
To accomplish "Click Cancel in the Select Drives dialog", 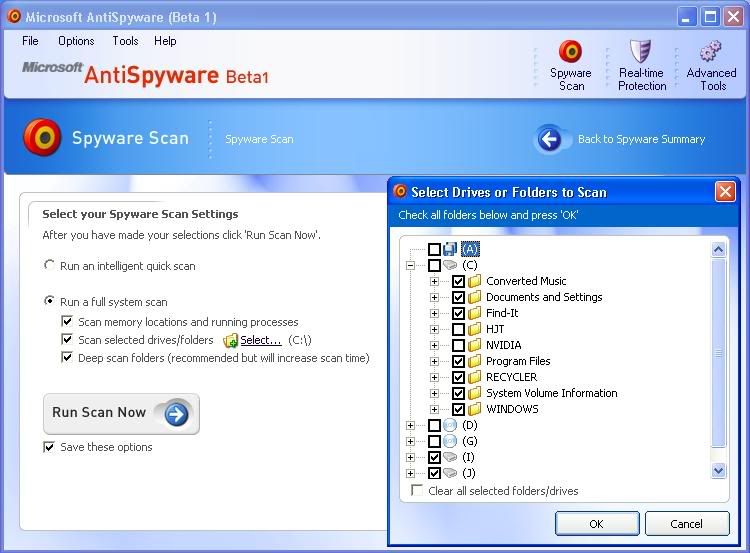I will coord(686,524).
